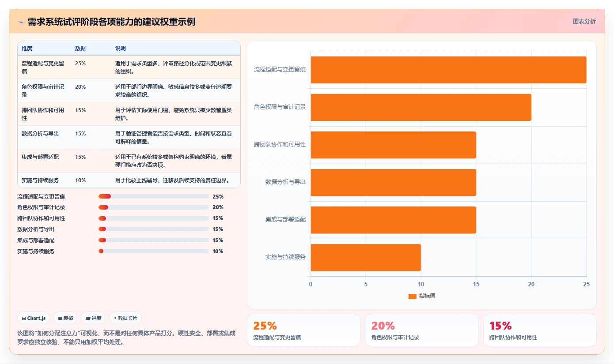The height and width of the screenshot is (364, 614).
Task: Click the chart y-axis label 集成与部署适配
Action: 285,220
